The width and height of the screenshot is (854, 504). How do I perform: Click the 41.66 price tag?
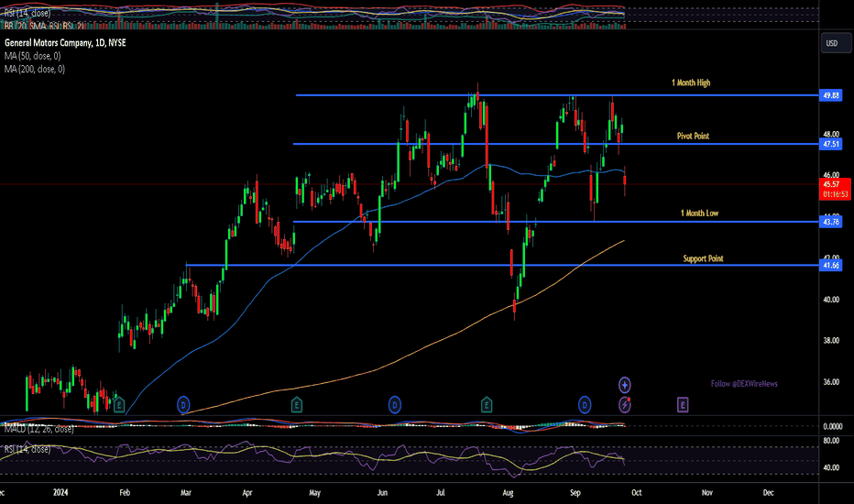click(830, 266)
